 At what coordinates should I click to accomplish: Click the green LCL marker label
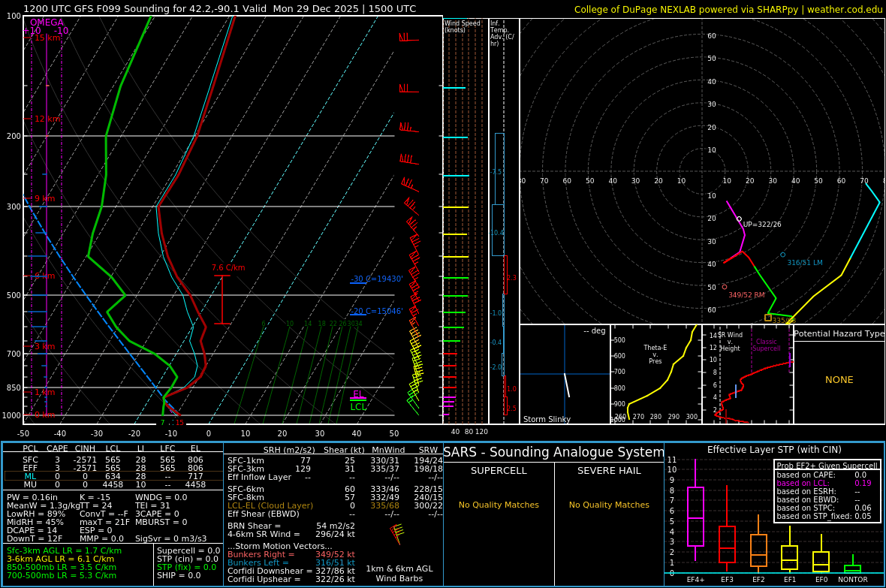pyautogui.click(x=358, y=406)
